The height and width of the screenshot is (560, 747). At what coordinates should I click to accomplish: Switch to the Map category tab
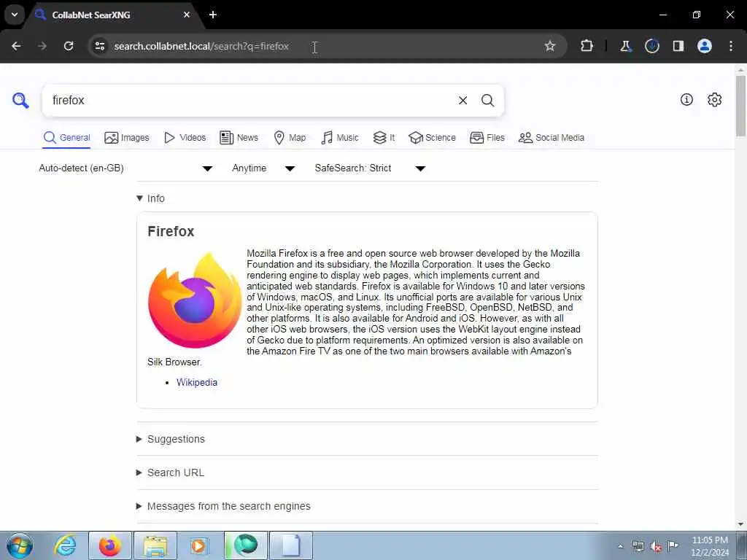290,138
